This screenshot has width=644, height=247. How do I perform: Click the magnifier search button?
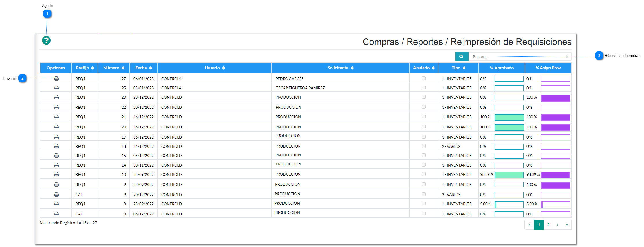[x=461, y=57]
